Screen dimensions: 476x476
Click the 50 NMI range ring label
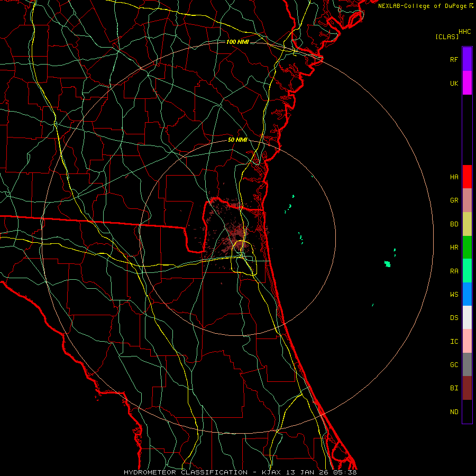(237, 140)
